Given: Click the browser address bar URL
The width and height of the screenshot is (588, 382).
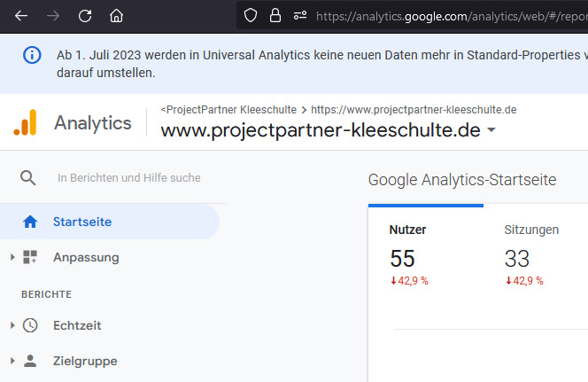Looking at the screenshot, I should [x=452, y=16].
